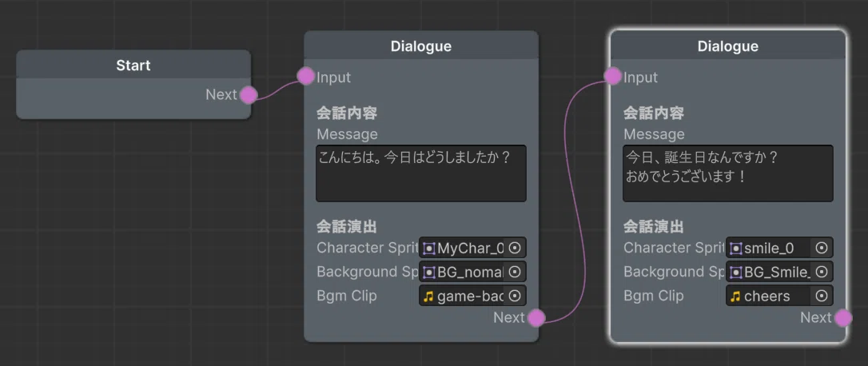Click the Message label in second Dialogue node
This screenshot has height=366, width=868.
[x=654, y=134]
